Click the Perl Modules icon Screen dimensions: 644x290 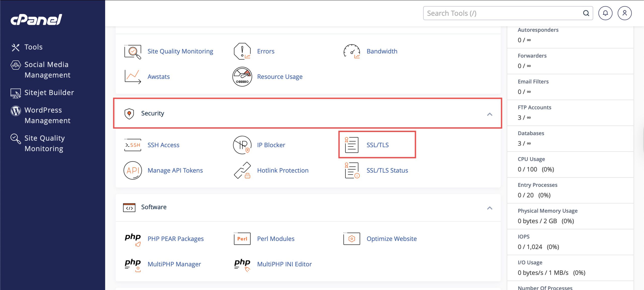pos(242,239)
